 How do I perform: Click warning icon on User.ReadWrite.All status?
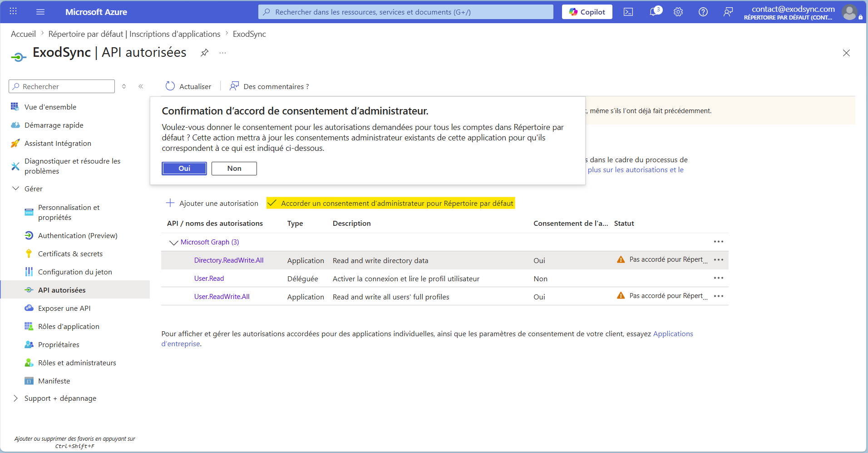[x=621, y=296]
